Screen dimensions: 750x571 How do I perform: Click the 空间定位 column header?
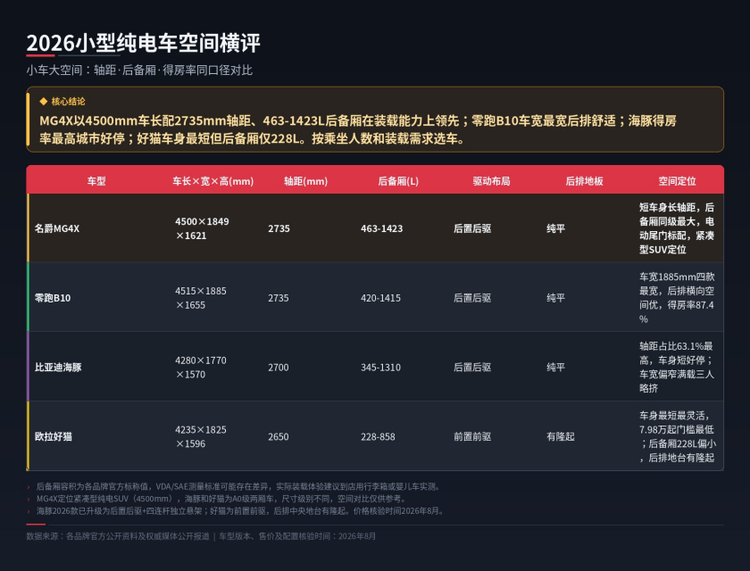pyautogui.click(x=677, y=181)
